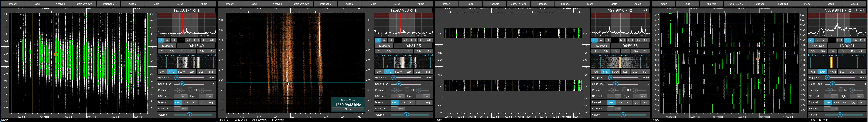Open the rightmost window's Database menu
Image resolution: width=868 pixels, height=122 pixels.
tap(759, 4)
